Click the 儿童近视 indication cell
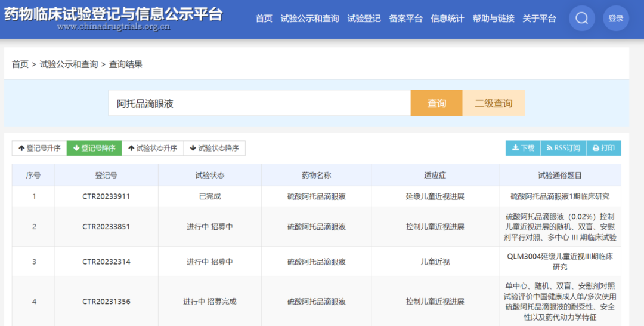Screen dimensions: 644x326 tap(435, 262)
